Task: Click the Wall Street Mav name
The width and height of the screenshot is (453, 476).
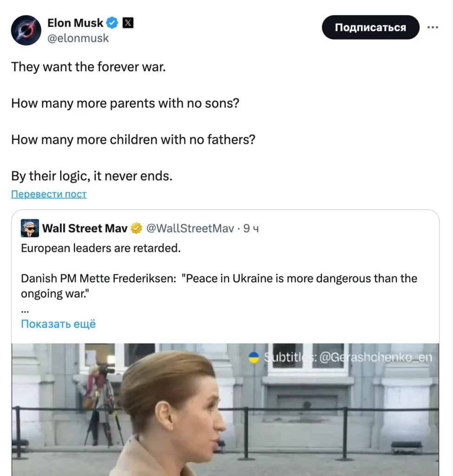Action: tap(85, 228)
